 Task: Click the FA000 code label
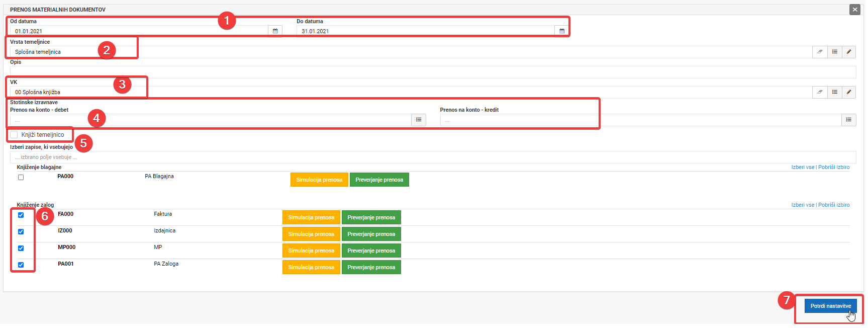click(x=65, y=214)
